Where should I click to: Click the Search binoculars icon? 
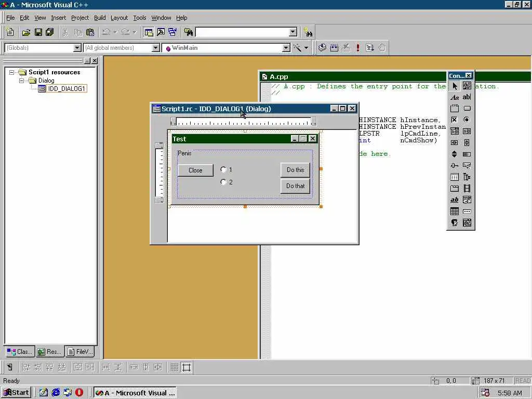point(308,33)
